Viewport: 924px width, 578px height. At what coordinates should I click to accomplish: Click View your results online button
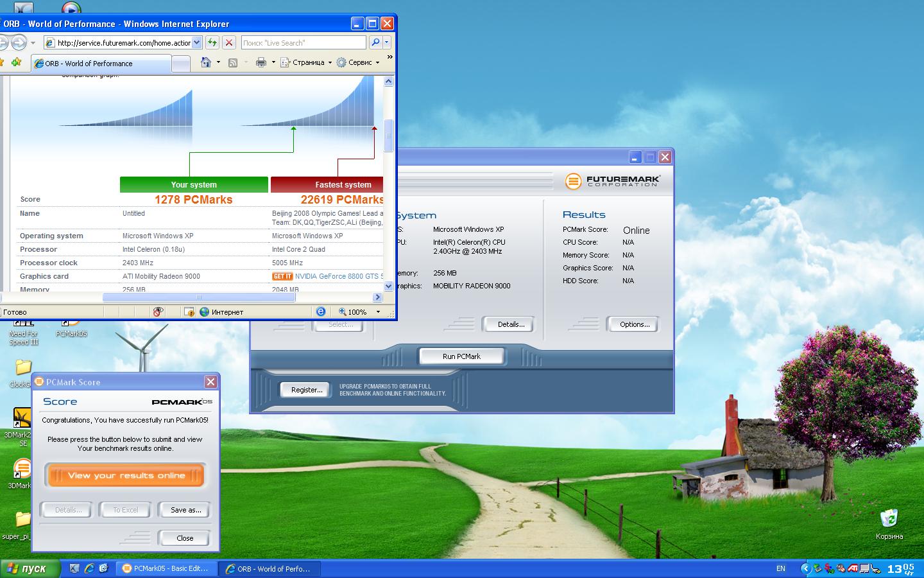(x=126, y=476)
